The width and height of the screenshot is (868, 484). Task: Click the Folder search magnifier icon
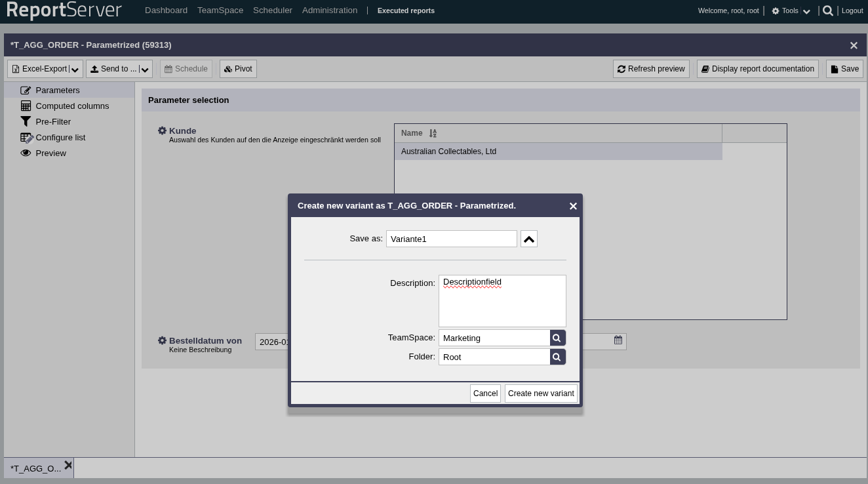(557, 357)
